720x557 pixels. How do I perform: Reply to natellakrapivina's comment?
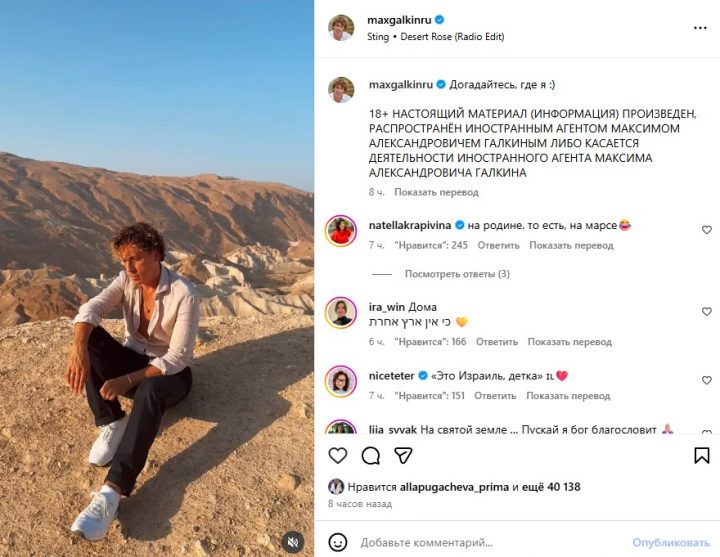[x=498, y=246]
